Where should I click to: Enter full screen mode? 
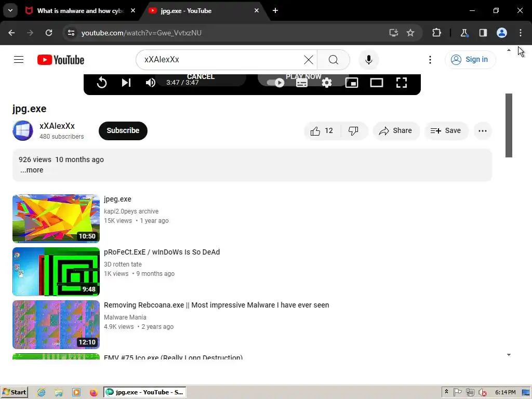(402, 83)
